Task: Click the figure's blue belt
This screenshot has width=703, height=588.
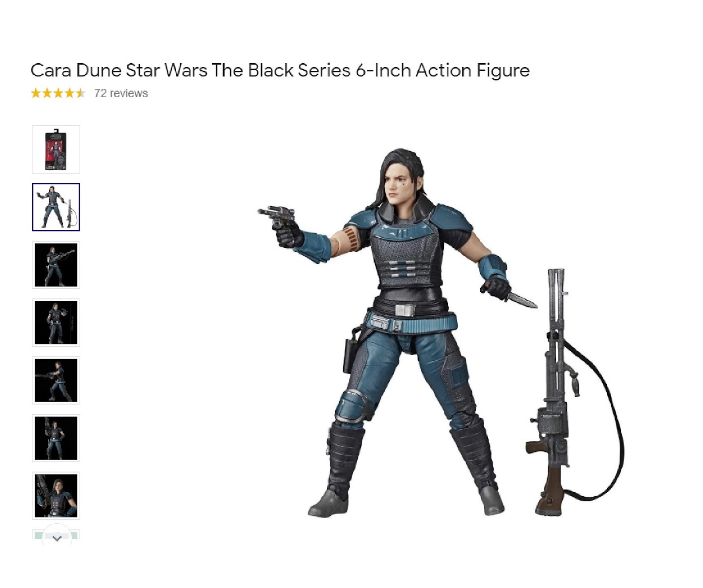Action: (411, 321)
